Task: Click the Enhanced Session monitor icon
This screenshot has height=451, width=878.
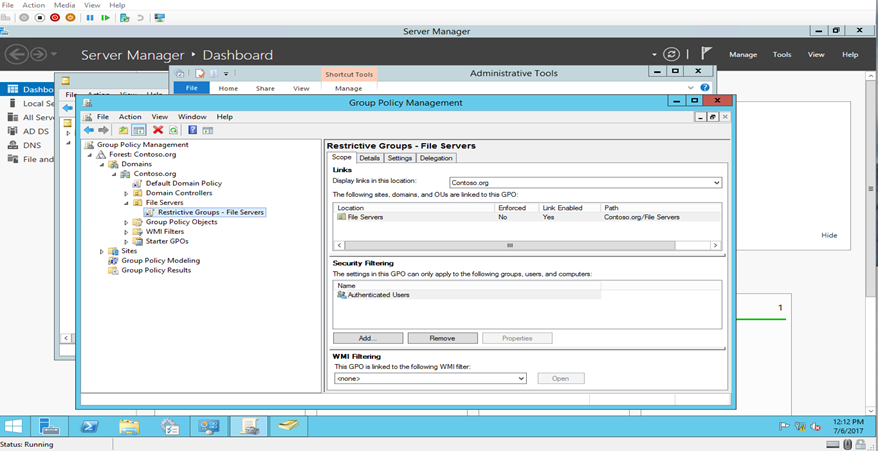Action: pyautogui.click(x=160, y=17)
